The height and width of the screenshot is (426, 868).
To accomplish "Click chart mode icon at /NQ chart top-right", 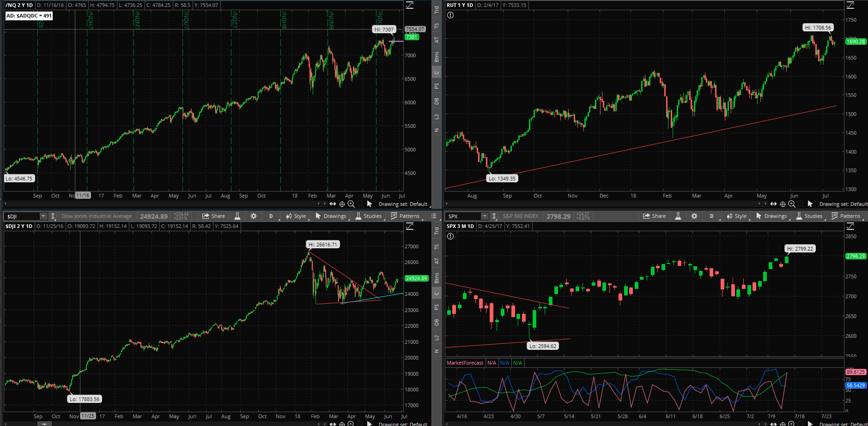I will 410,5.
